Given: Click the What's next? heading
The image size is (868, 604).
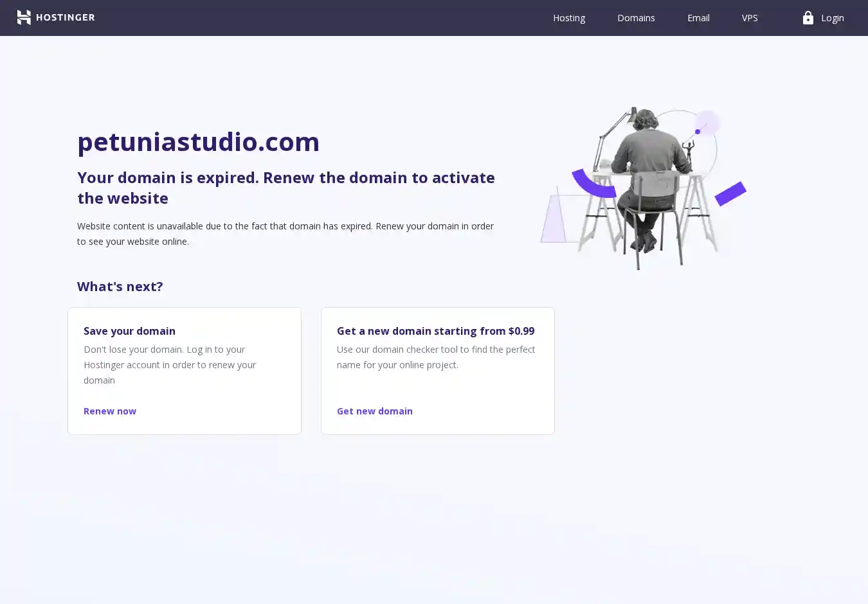Looking at the screenshot, I should (120, 287).
